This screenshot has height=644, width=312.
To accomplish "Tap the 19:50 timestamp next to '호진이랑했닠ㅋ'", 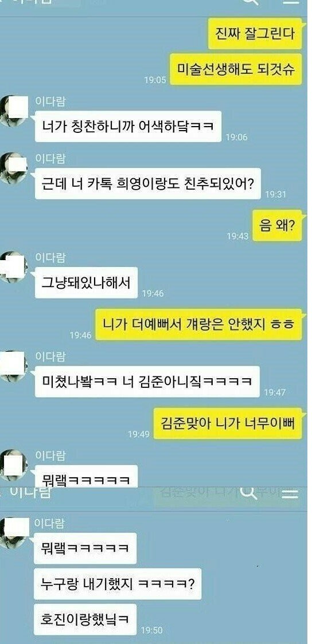I will point(151,630).
